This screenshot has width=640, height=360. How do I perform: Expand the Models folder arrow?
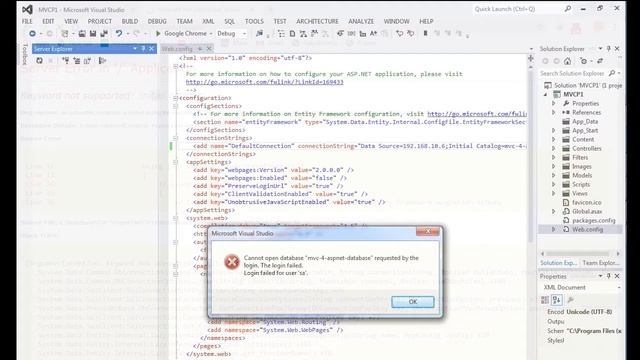coord(554,176)
